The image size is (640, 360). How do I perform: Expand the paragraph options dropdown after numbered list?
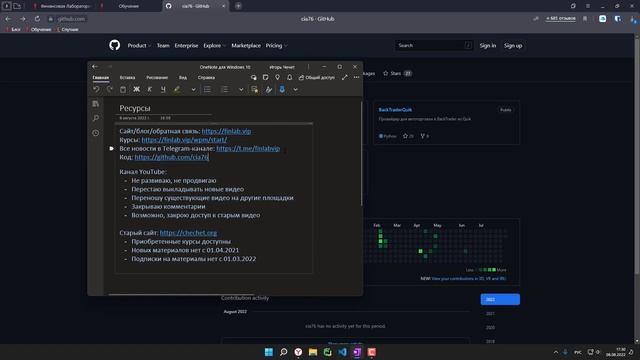(241, 89)
